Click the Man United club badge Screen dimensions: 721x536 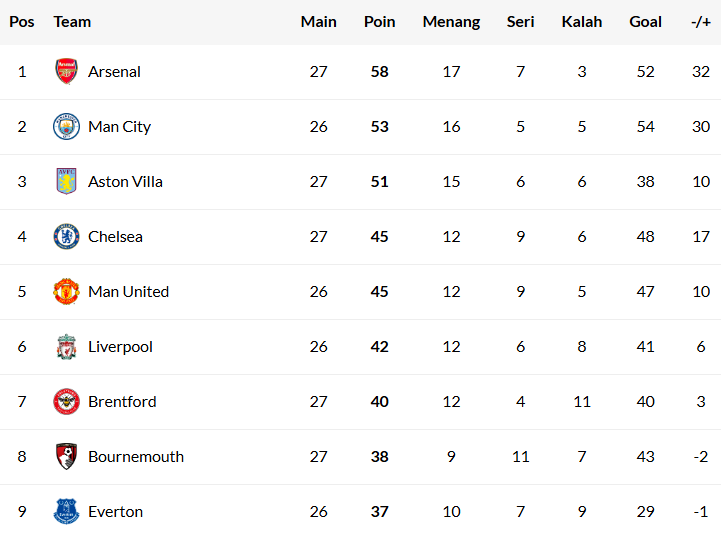coord(66,292)
